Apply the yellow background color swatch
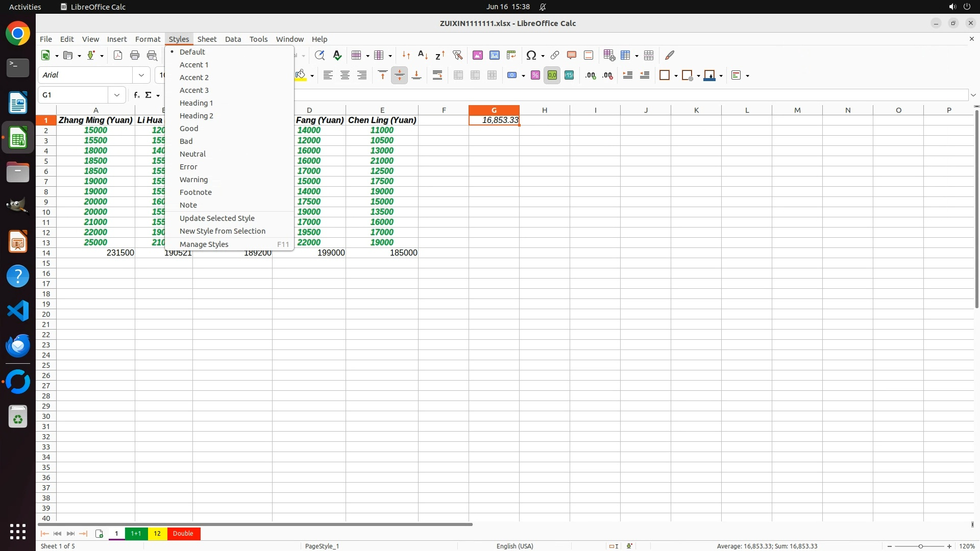 [301, 76]
